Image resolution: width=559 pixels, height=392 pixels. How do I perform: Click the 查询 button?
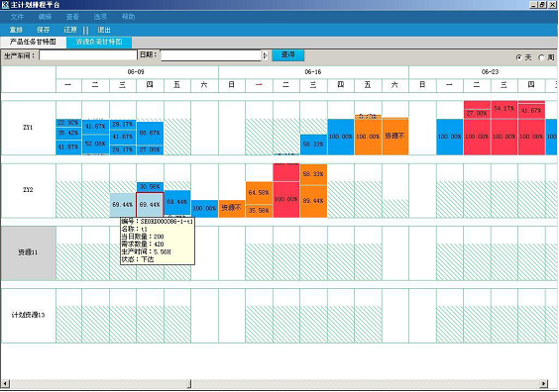[288, 54]
